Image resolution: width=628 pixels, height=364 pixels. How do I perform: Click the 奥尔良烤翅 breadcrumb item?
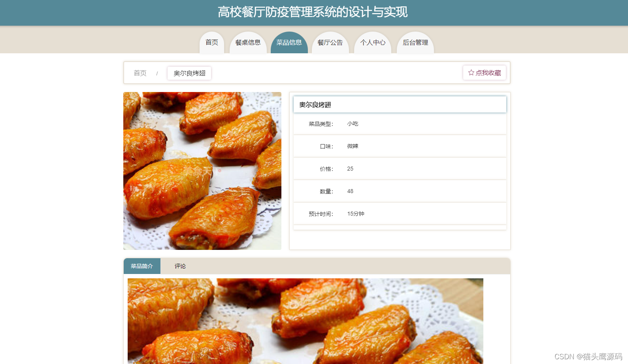tap(189, 73)
